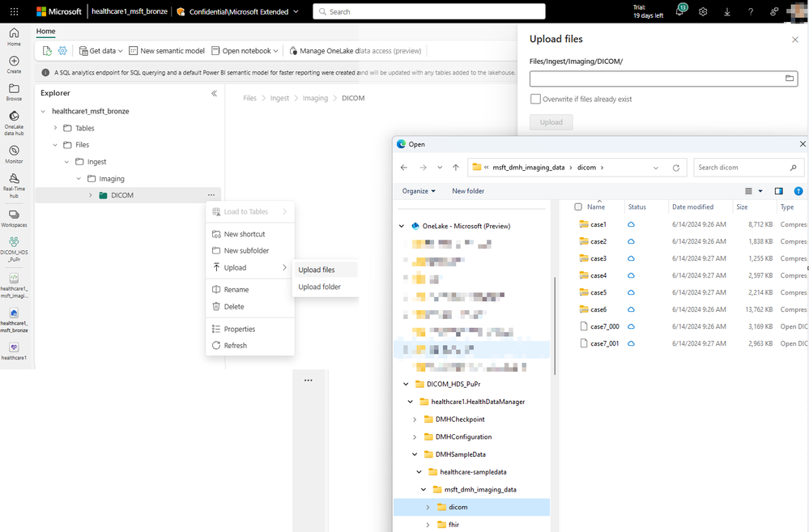Open the Open notebook dropdown
Viewport: 809px width, 532px height.
pyautogui.click(x=245, y=50)
